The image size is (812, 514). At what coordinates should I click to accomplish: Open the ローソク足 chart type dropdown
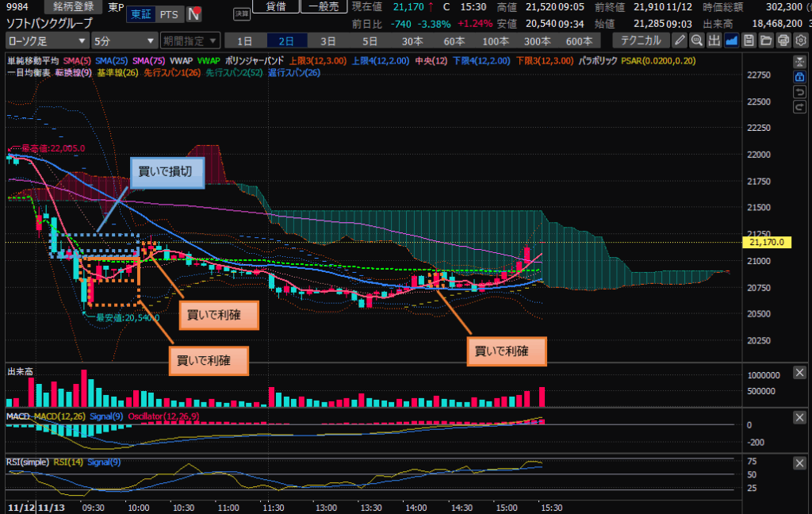(x=47, y=40)
